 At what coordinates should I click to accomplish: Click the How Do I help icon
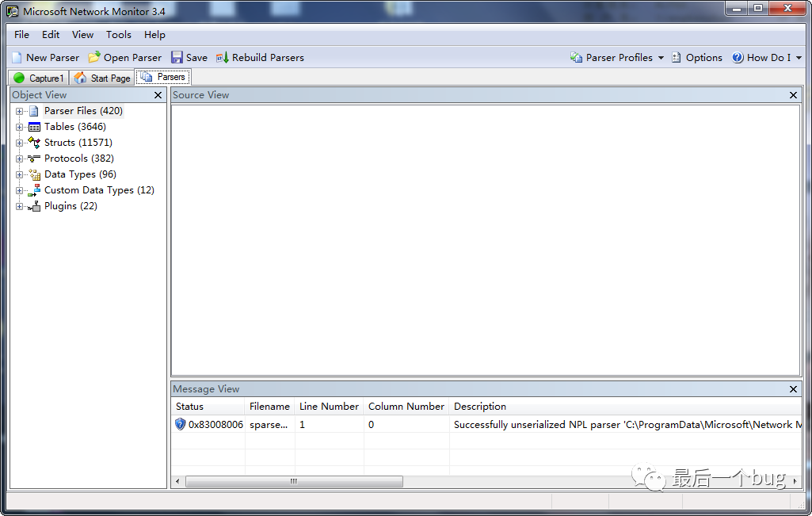point(738,58)
